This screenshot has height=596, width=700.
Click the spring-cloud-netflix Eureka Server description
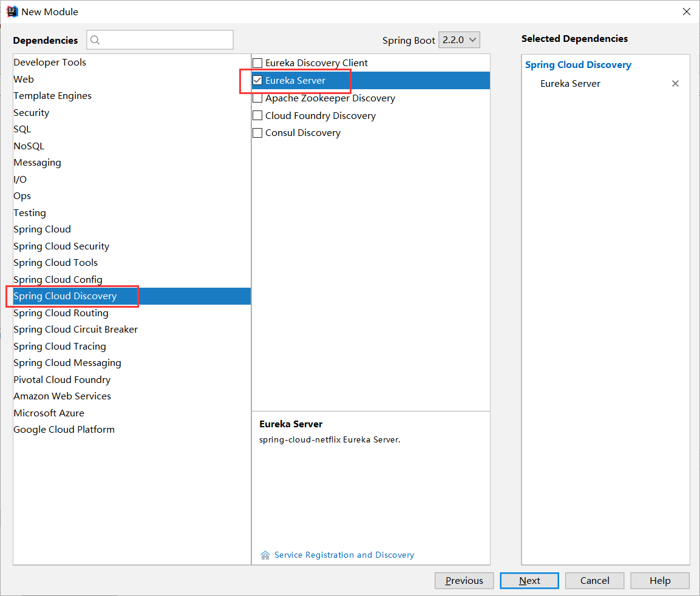coord(330,440)
